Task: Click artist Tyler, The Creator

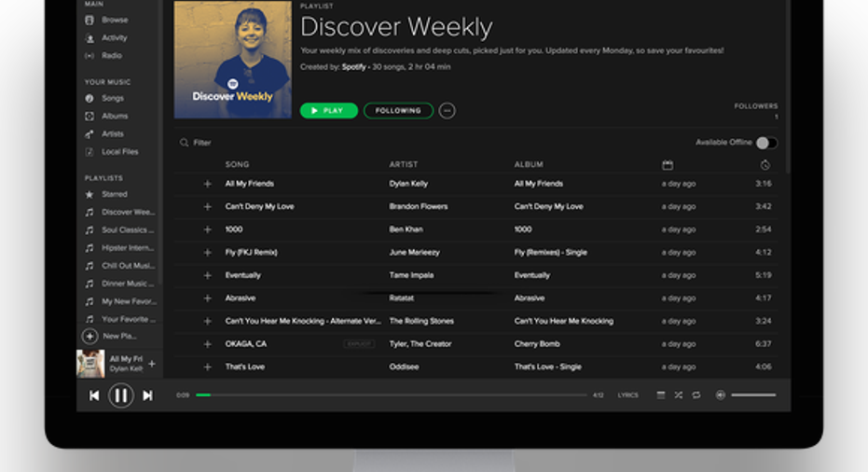Action: tap(420, 343)
